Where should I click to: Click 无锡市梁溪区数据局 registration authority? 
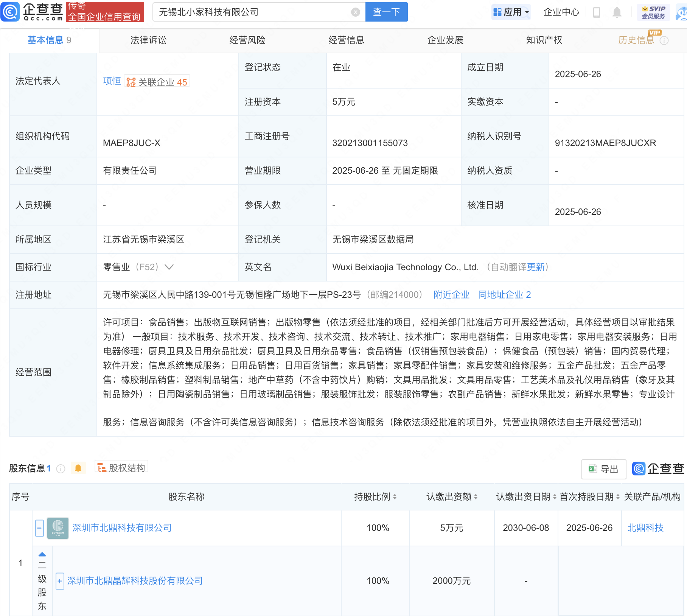(x=373, y=240)
